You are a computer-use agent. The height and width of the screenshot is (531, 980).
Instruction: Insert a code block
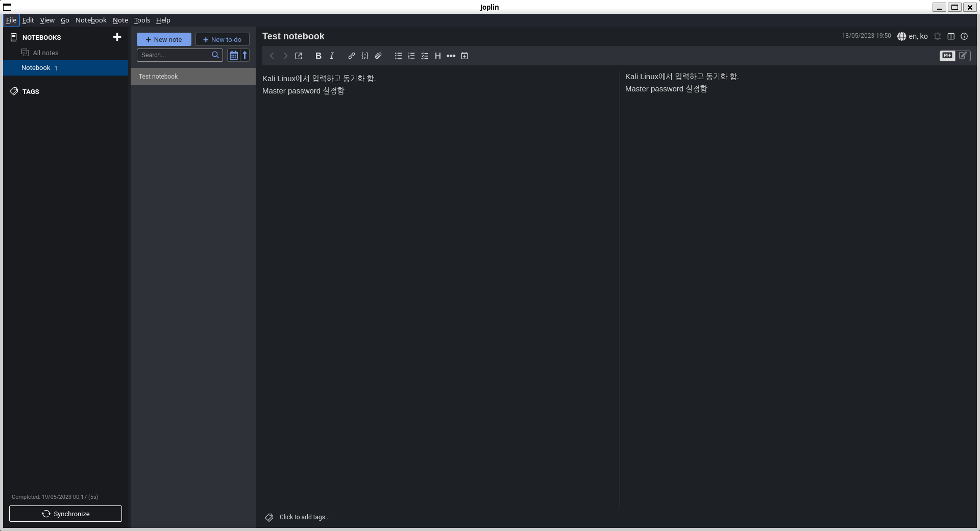click(x=365, y=56)
